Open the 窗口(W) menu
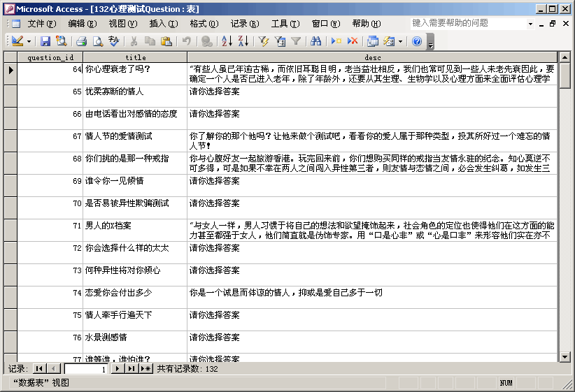The height and width of the screenshot is (392, 575). pyautogui.click(x=326, y=24)
